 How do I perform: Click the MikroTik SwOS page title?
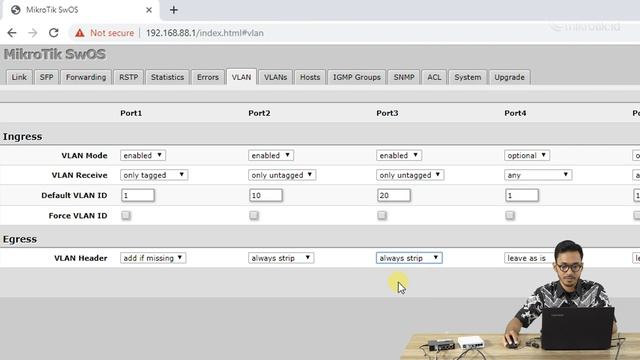[x=55, y=54]
